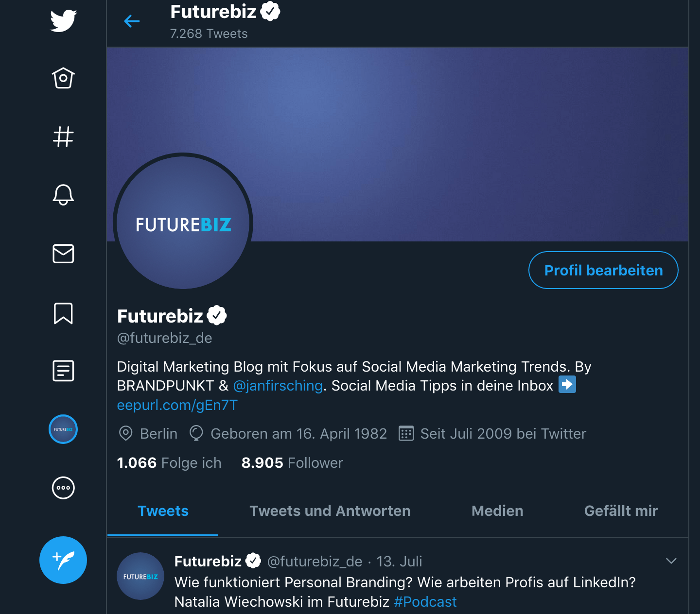
Task: Click the compose Tweet feather button
Action: (63, 560)
